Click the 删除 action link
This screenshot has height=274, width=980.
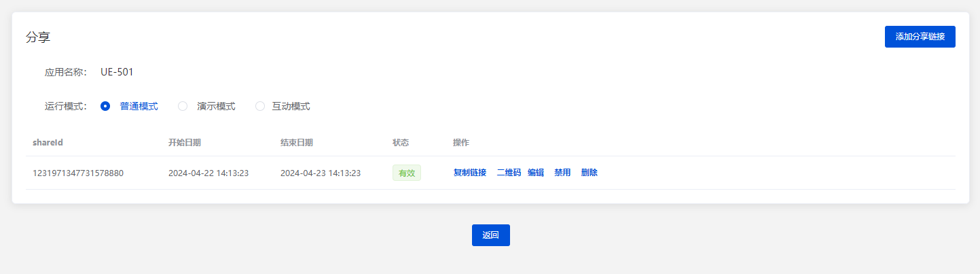pos(589,173)
